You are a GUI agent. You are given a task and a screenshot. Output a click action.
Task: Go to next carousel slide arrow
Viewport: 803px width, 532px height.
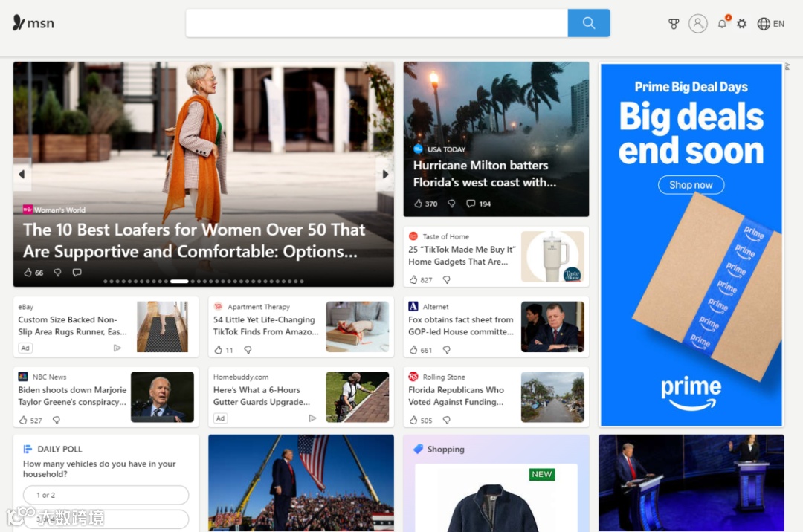[385, 175]
